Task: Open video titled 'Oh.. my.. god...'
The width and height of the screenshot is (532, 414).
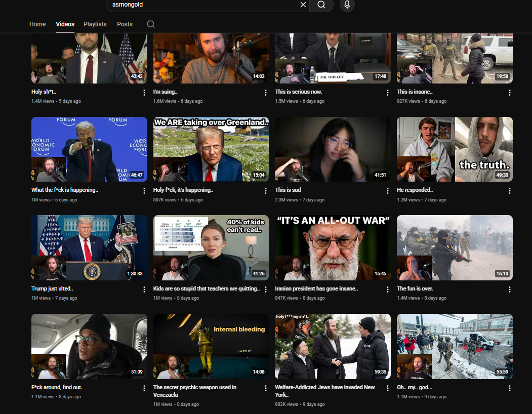Action: point(415,387)
